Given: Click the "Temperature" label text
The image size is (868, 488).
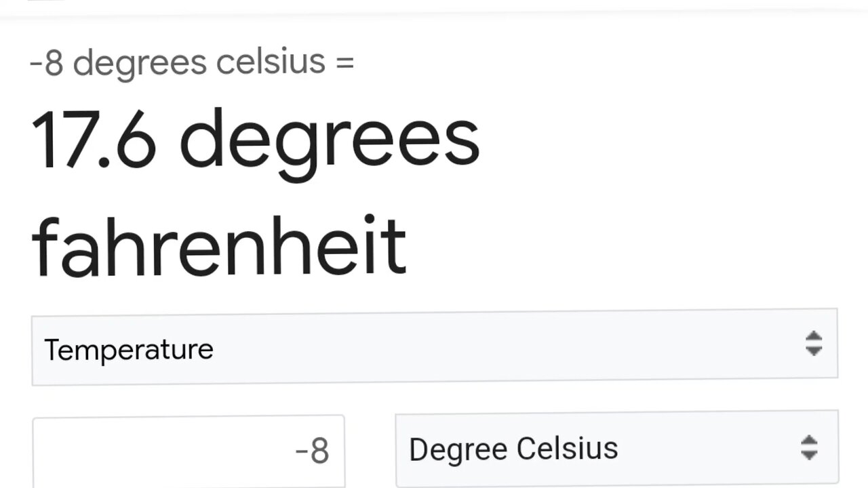Looking at the screenshot, I should click(129, 350).
